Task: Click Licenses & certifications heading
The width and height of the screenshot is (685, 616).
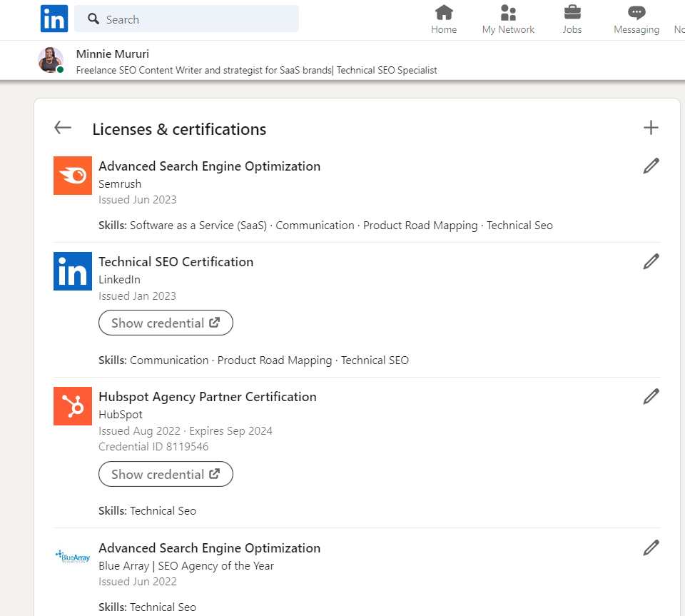Action: point(179,129)
